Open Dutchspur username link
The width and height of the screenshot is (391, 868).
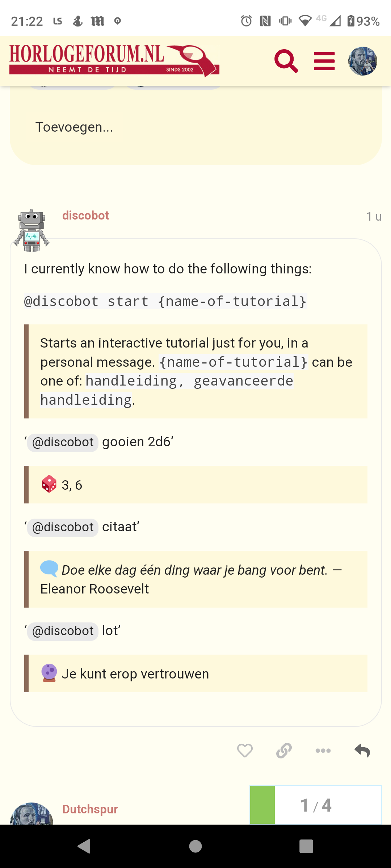[90, 809]
